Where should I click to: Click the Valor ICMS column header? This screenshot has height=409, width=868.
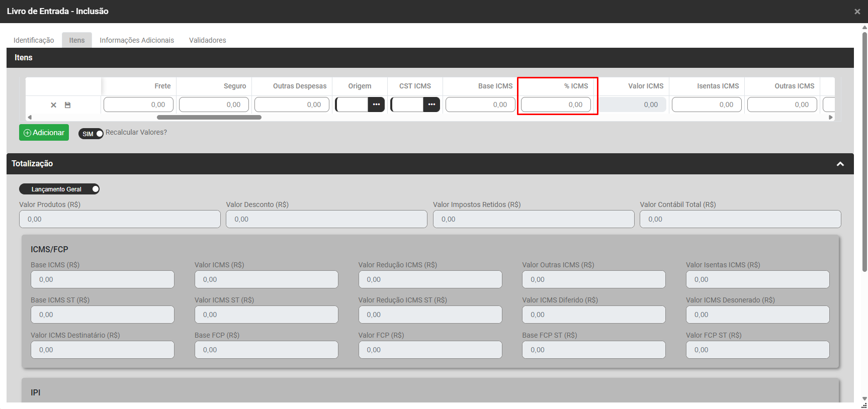(646, 86)
